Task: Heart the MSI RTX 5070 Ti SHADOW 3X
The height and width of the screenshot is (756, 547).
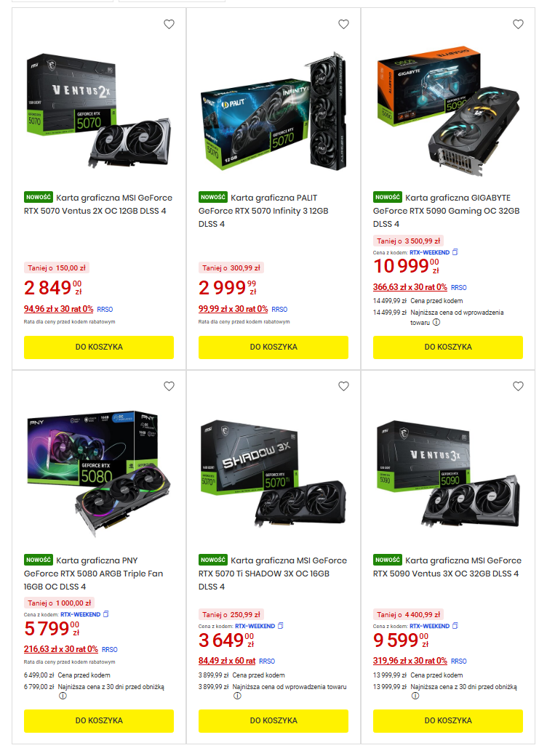Action: point(343,386)
